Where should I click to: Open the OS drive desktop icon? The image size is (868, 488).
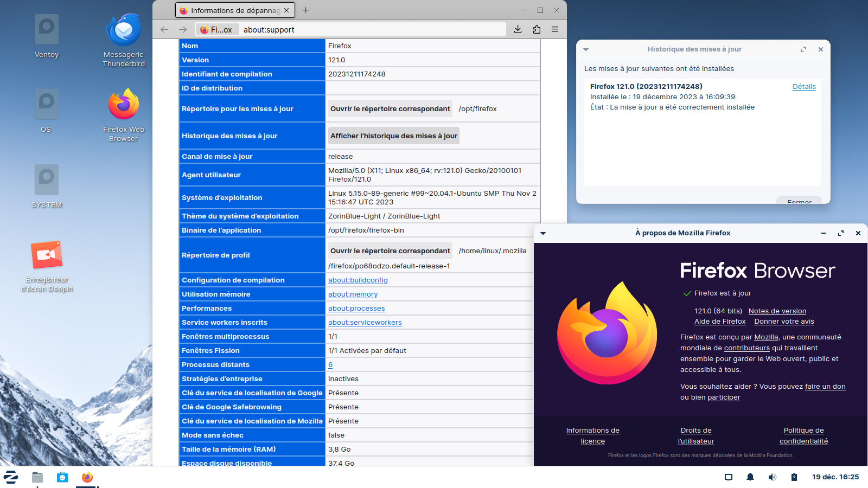click(x=46, y=111)
